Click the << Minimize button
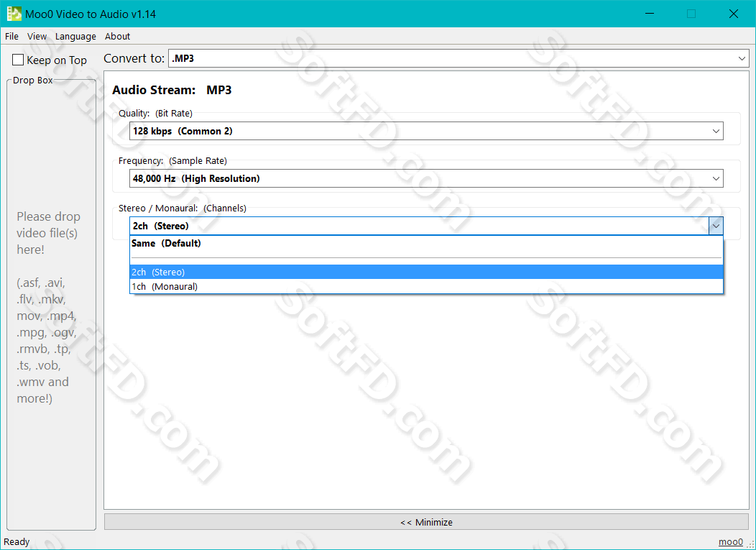This screenshot has width=756, height=550. coord(426,522)
